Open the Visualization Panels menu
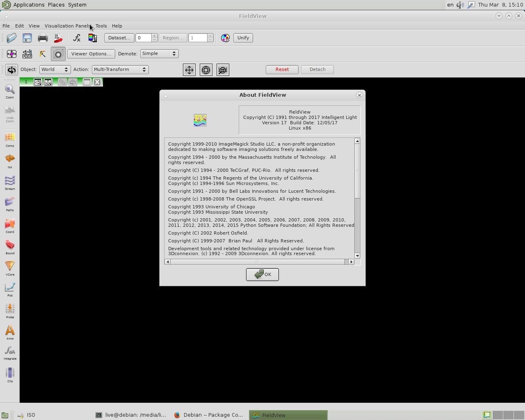This screenshot has width=525, height=420. click(67, 26)
